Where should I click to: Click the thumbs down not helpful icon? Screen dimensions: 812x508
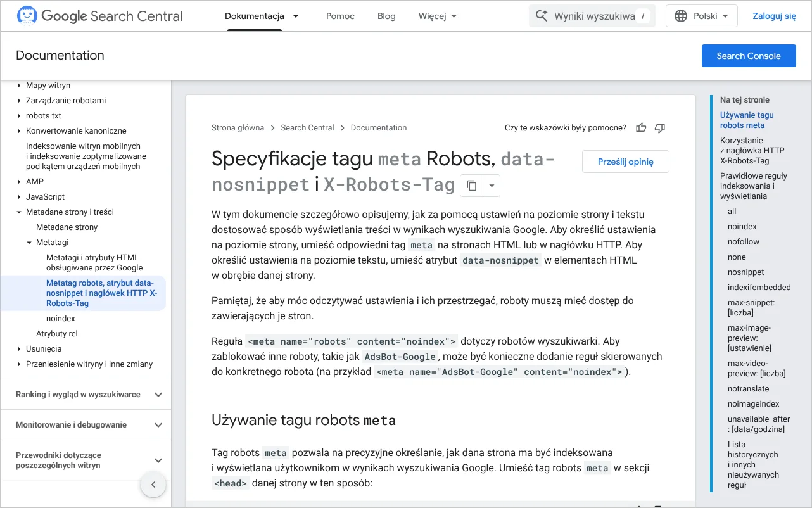[660, 128]
